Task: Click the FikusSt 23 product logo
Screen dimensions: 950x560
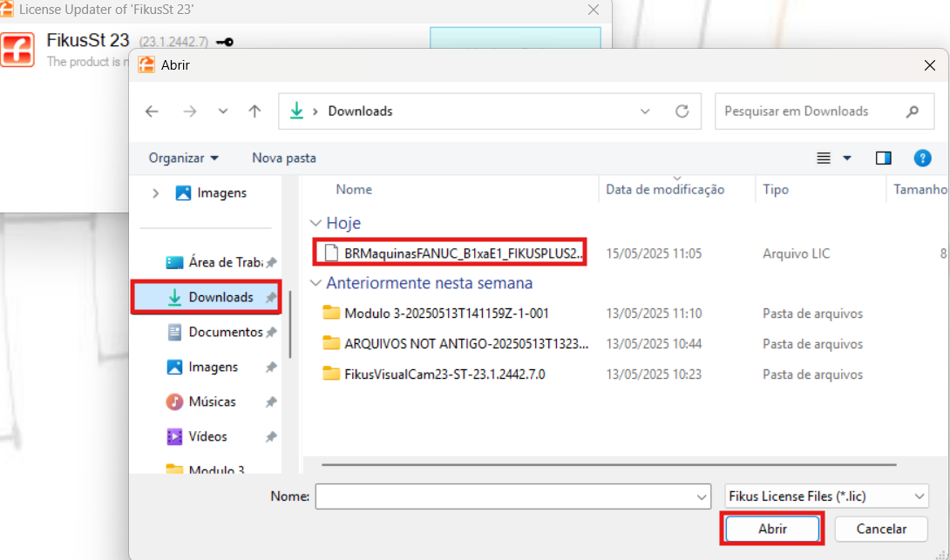Action: (x=17, y=50)
